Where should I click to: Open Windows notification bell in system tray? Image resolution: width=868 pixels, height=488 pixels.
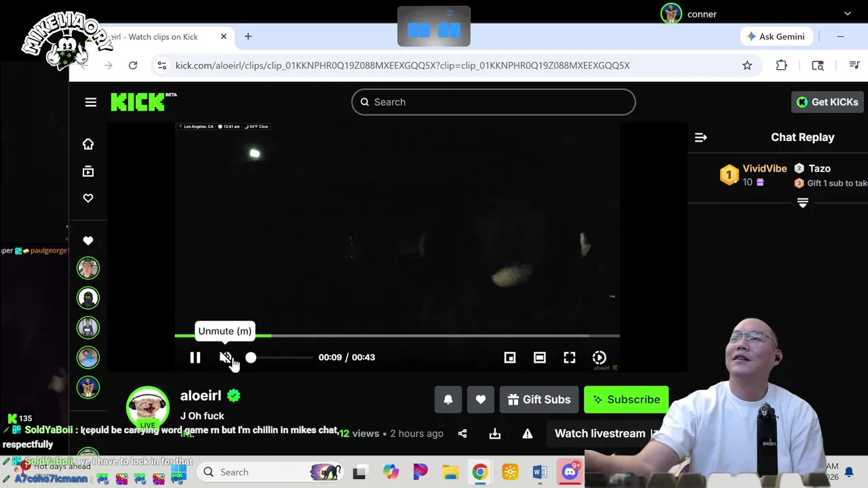click(x=849, y=472)
